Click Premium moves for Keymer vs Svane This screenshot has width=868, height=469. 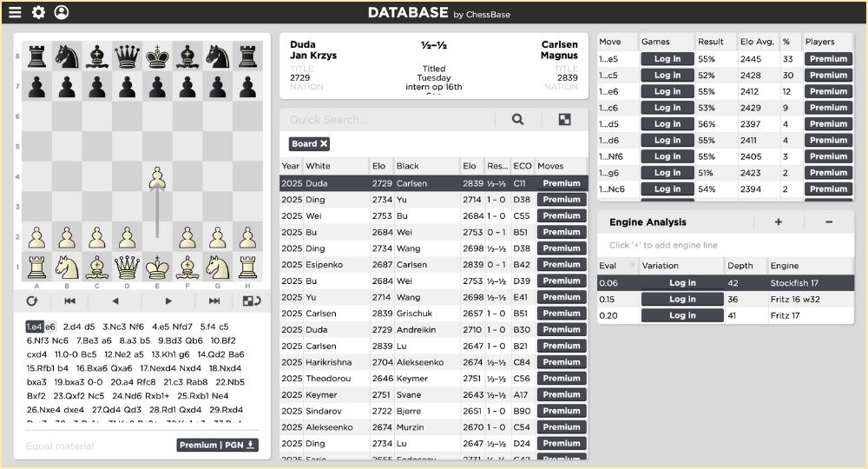tap(562, 395)
